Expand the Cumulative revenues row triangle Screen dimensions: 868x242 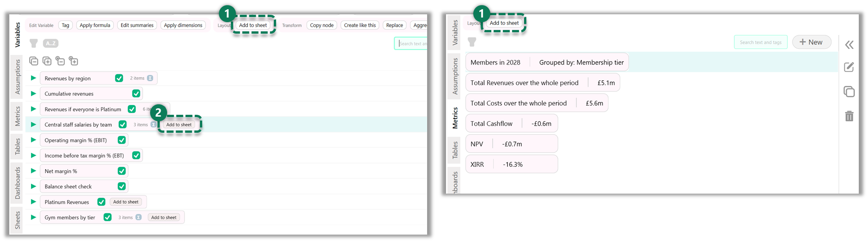click(33, 94)
